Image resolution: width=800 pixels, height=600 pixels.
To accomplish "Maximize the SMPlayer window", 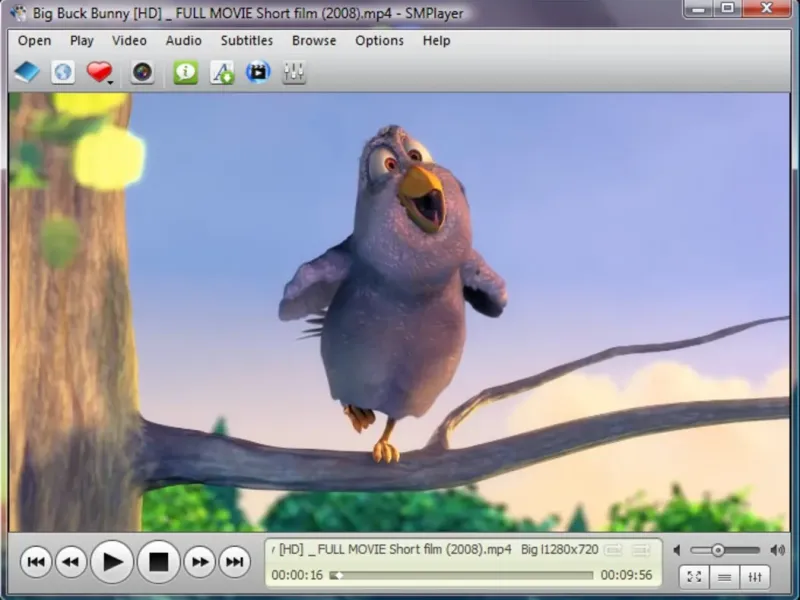I will (x=728, y=9).
